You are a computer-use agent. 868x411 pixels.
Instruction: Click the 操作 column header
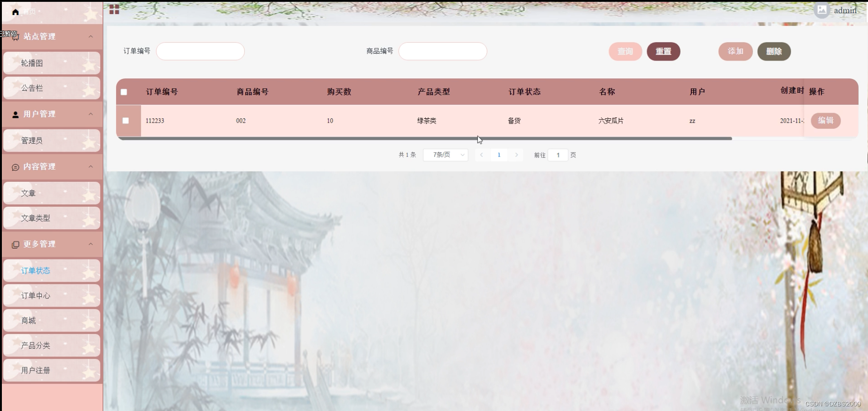tap(817, 92)
